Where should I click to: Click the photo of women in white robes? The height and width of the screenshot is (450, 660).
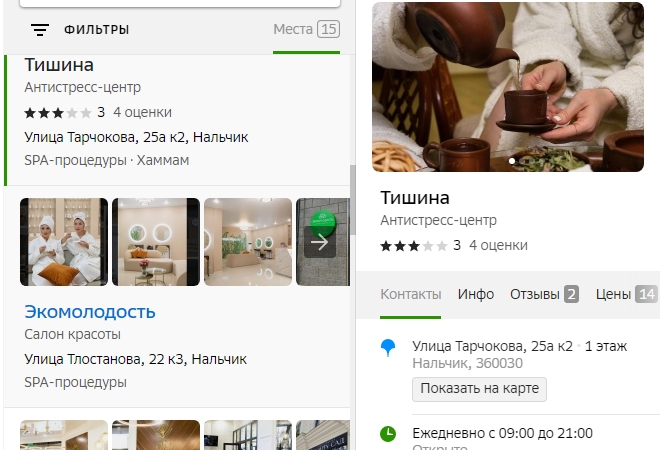pos(64,242)
